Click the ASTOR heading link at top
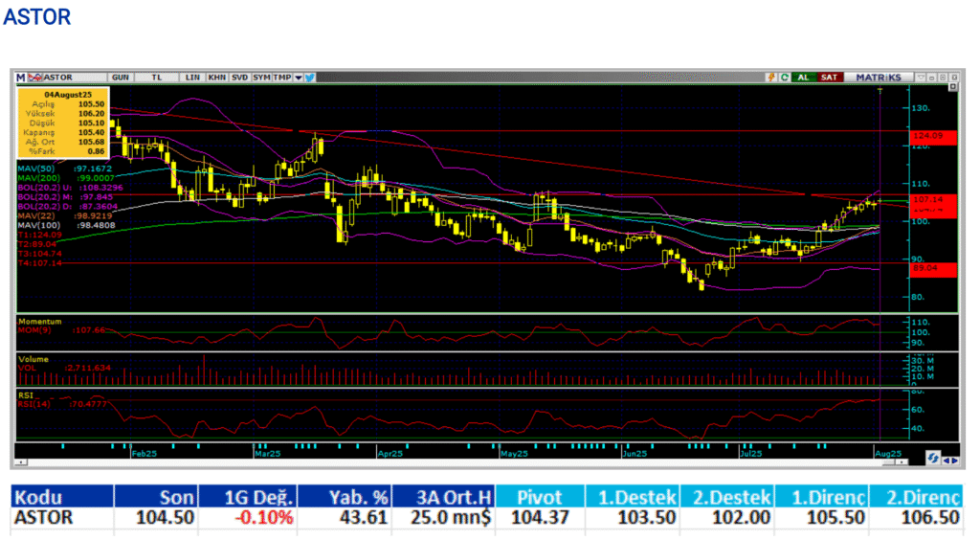The height and width of the screenshot is (540, 980). pos(37,17)
